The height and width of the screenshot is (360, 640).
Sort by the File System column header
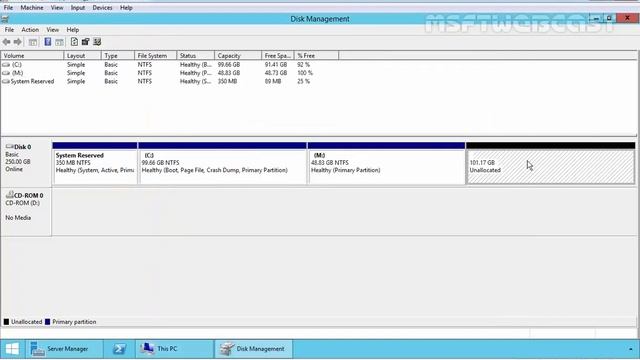[156, 56]
